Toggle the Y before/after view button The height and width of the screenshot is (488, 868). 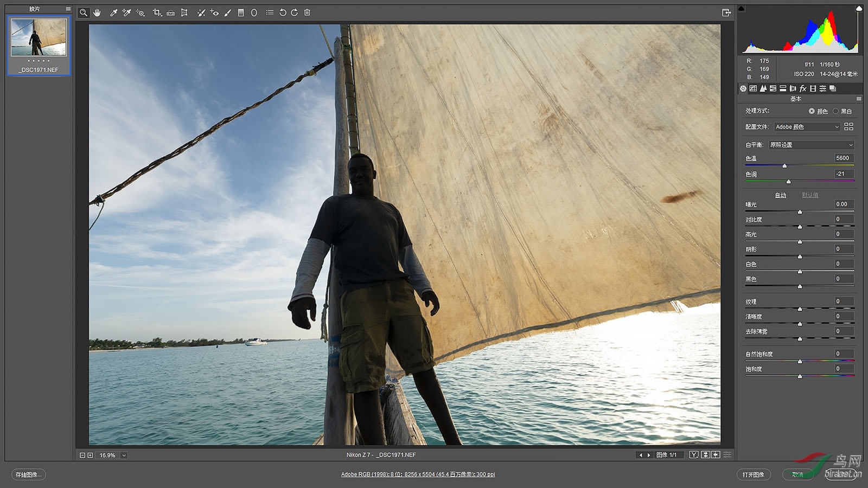tap(693, 455)
